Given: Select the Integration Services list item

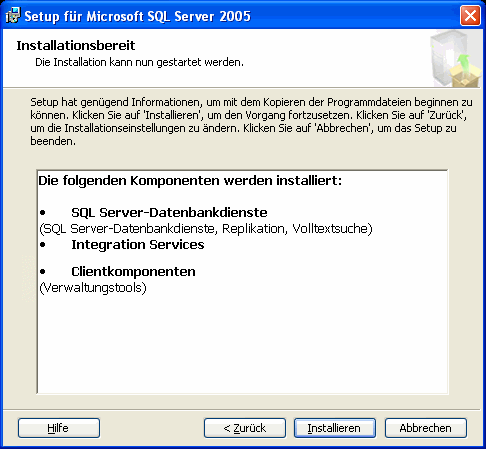Looking at the screenshot, I should click(138, 245).
